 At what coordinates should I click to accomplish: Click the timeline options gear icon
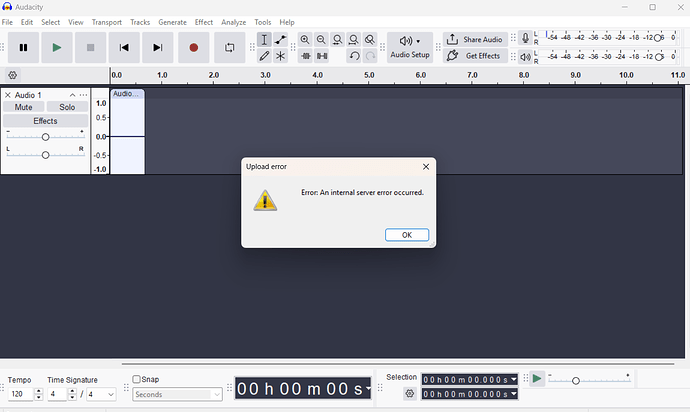coord(13,75)
